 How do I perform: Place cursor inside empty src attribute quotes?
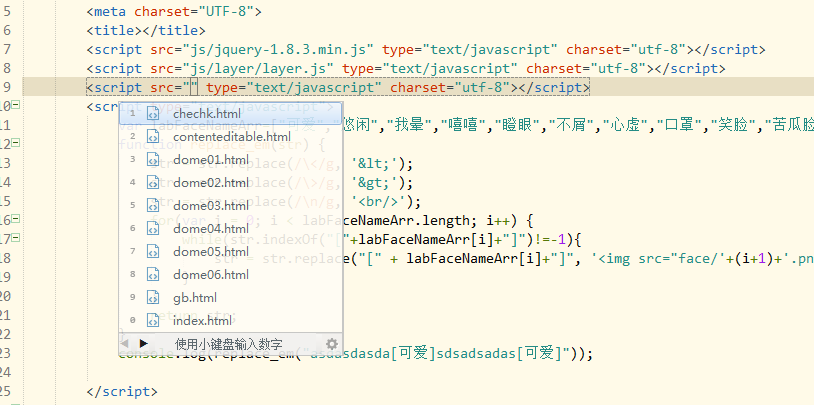(x=194, y=87)
